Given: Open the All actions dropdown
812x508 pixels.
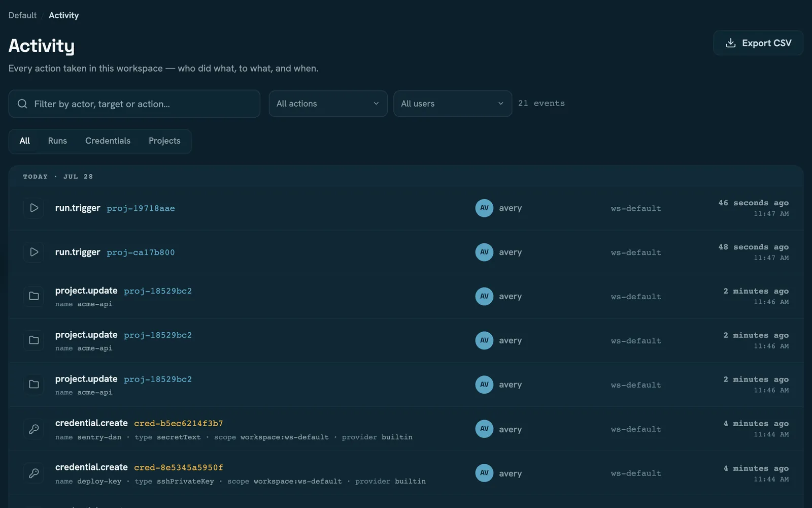Looking at the screenshot, I should [328, 104].
